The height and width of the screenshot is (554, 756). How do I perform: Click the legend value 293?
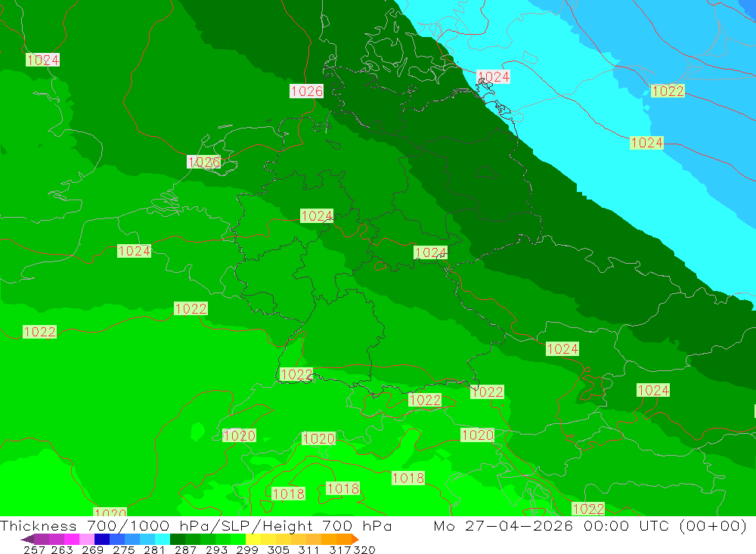[216, 549]
